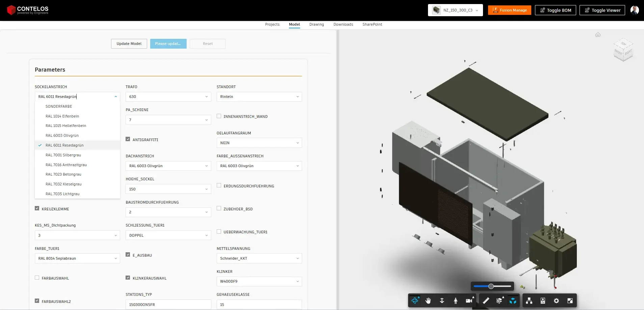Activate the Measure tool

[x=486, y=301]
